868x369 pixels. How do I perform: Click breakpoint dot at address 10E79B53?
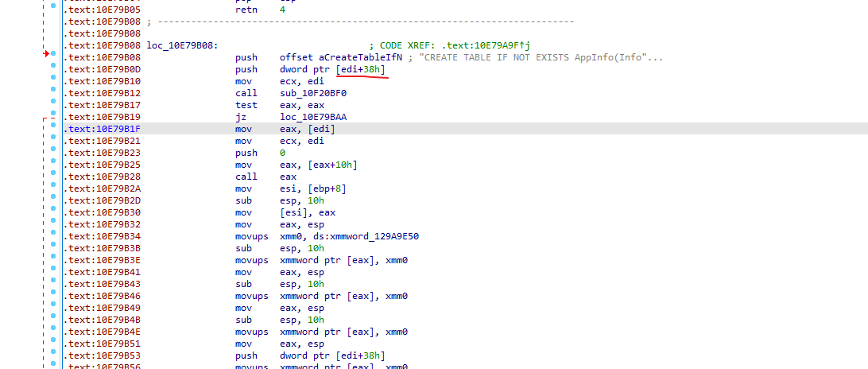point(52,355)
